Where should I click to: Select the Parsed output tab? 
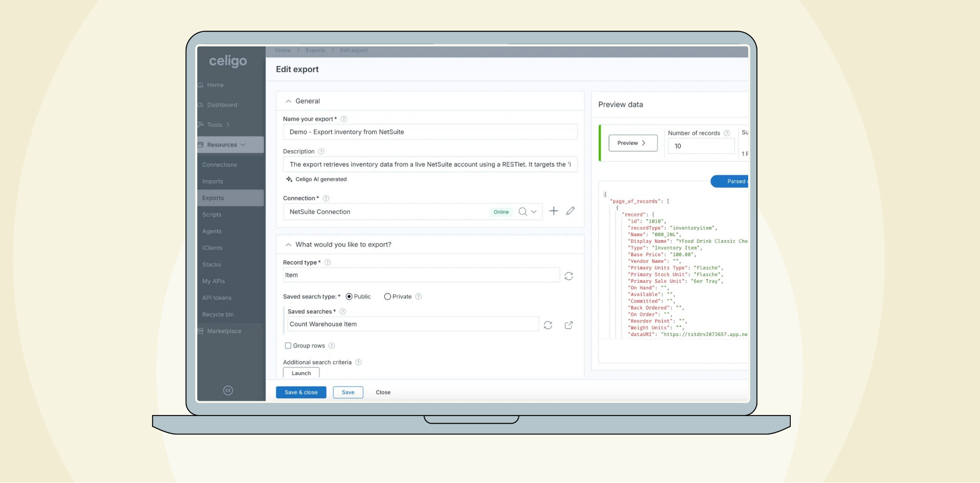[x=730, y=182]
